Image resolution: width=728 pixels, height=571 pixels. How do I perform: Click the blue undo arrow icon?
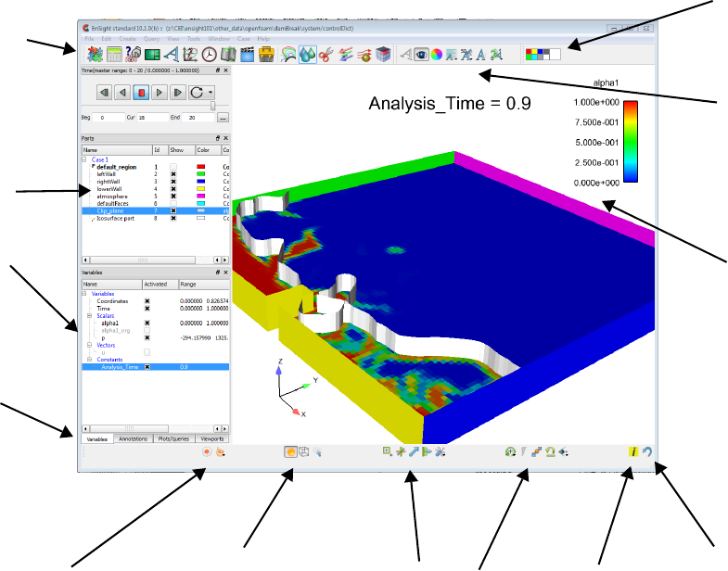647,451
